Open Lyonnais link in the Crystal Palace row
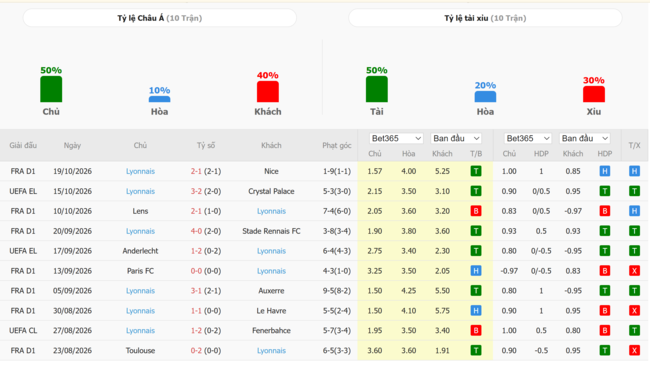The height and width of the screenshot is (375, 650). [x=140, y=191]
